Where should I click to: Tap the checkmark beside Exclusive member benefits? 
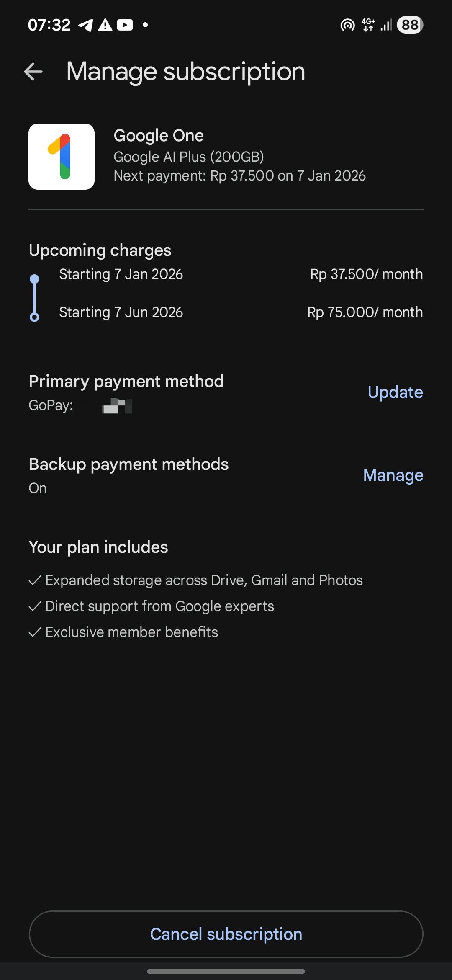[35, 632]
